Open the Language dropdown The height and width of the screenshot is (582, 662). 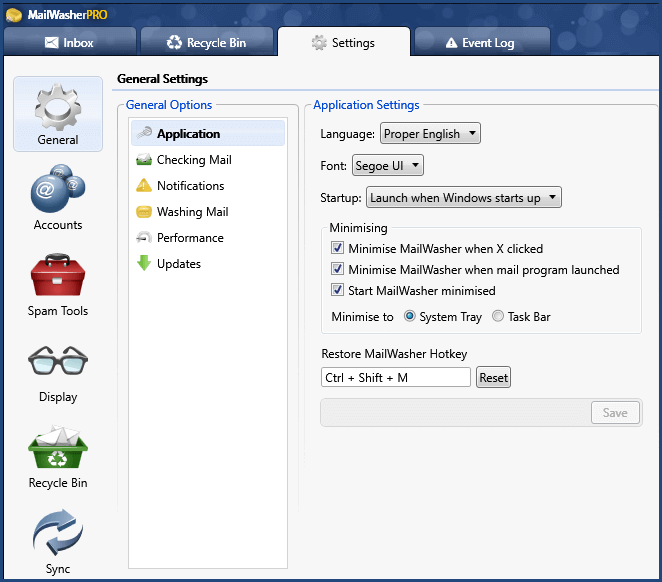pyautogui.click(x=430, y=133)
